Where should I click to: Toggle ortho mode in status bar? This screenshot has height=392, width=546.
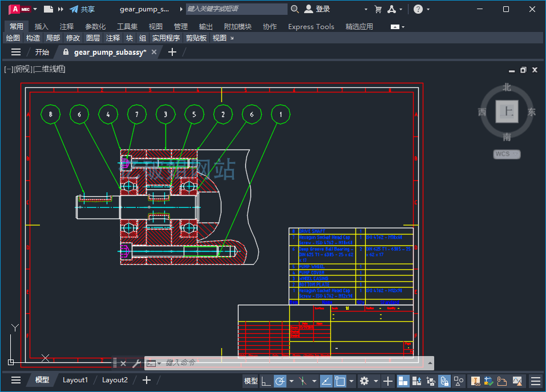point(266,381)
